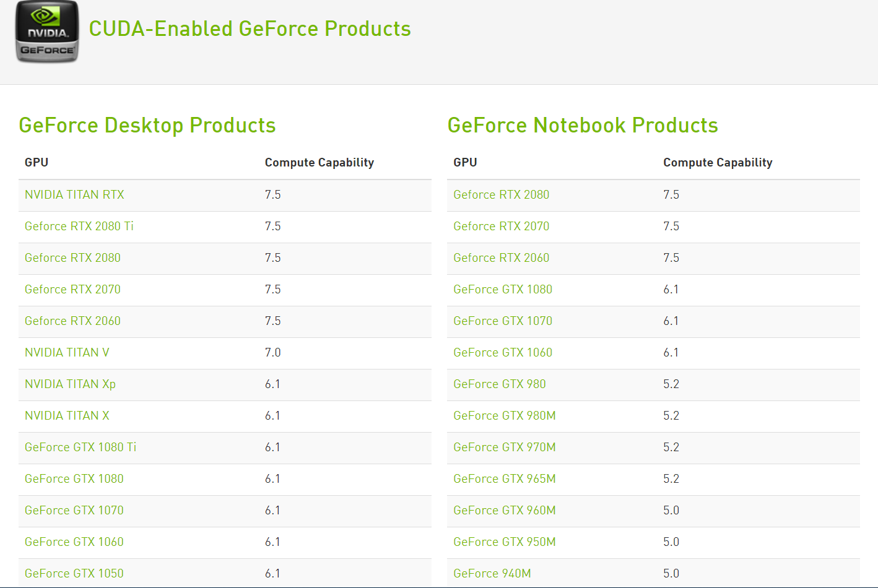The image size is (878, 588).
Task: Click the GeForce GTX 970M link
Action: tap(505, 447)
